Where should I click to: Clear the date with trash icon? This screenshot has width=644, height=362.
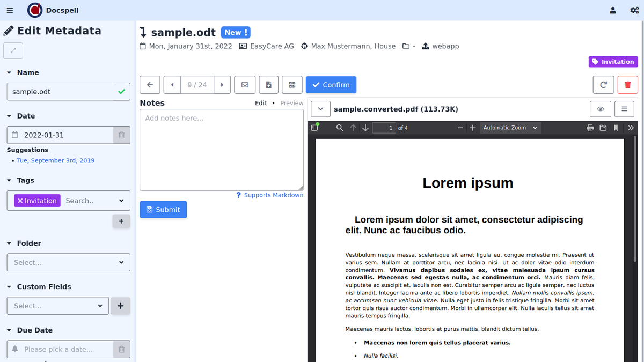(x=121, y=135)
